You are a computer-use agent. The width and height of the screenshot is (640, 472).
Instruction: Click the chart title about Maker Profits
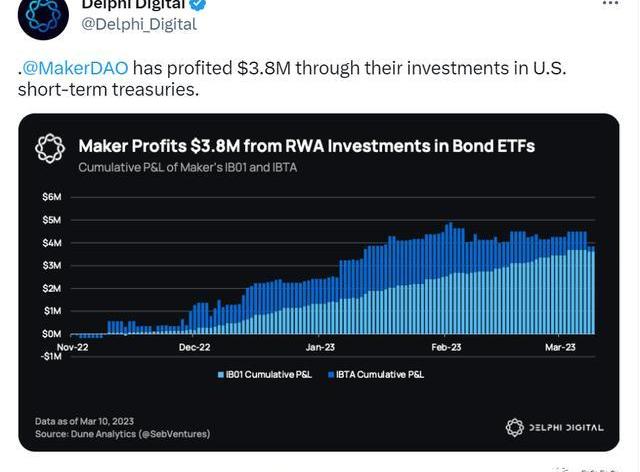tap(306, 146)
